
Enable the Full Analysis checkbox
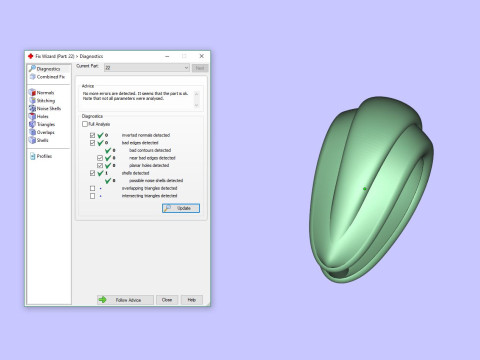tap(85, 124)
